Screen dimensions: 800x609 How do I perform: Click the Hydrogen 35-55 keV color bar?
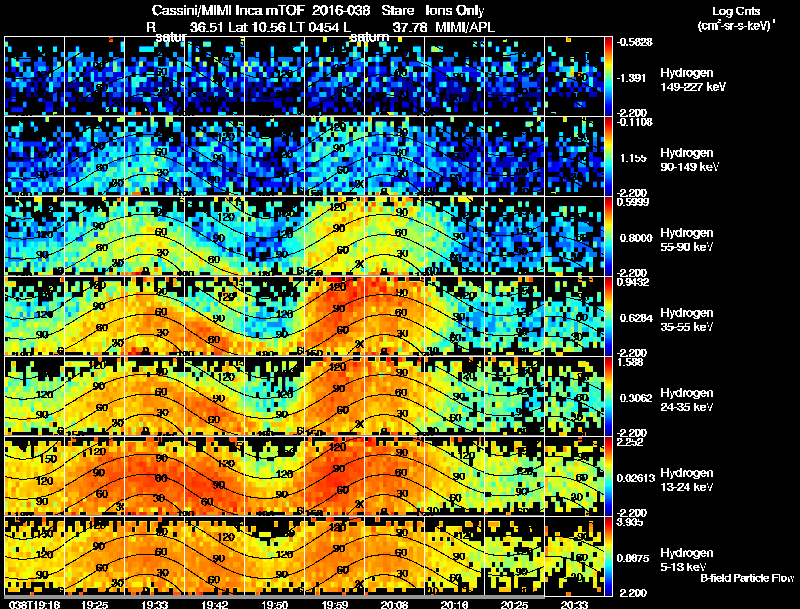[608, 317]
